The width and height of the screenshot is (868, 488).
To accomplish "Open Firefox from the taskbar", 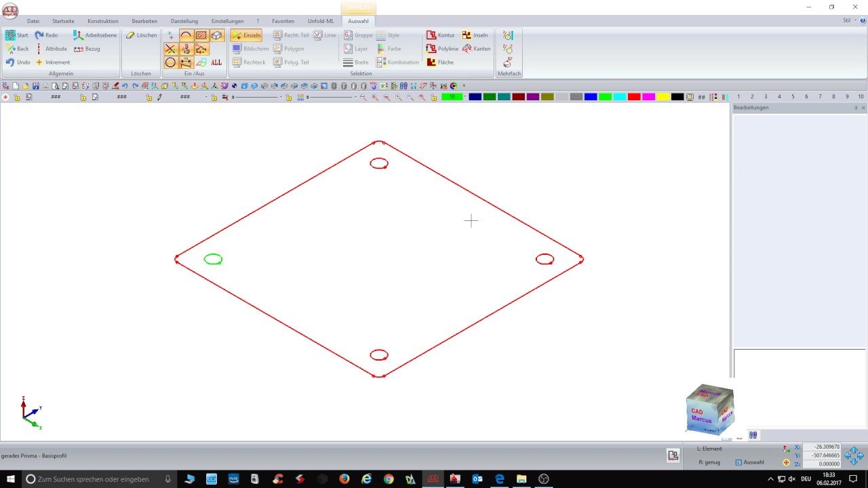I will point(344,479).
